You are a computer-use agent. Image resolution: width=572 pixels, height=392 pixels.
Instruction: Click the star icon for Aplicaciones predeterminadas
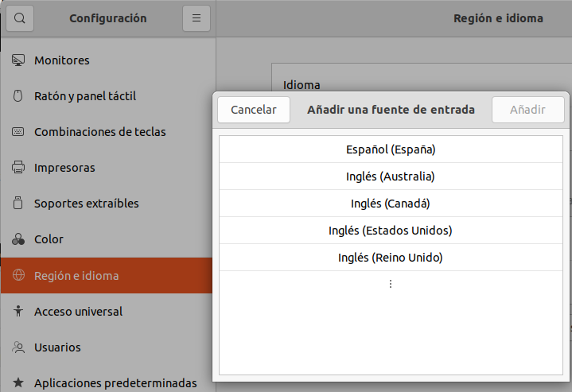pyautogui.click(x=18, y=382)
